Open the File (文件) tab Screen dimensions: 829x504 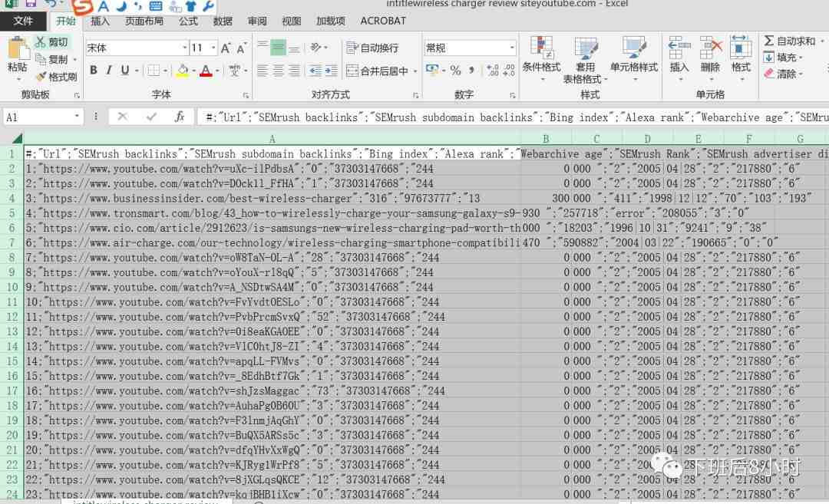23,21
